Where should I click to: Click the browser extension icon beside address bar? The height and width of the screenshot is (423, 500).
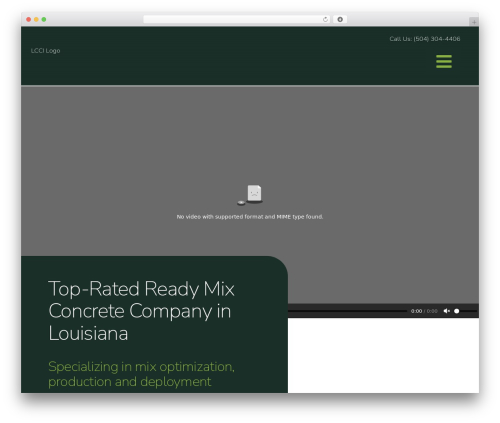tap(340, 19)
